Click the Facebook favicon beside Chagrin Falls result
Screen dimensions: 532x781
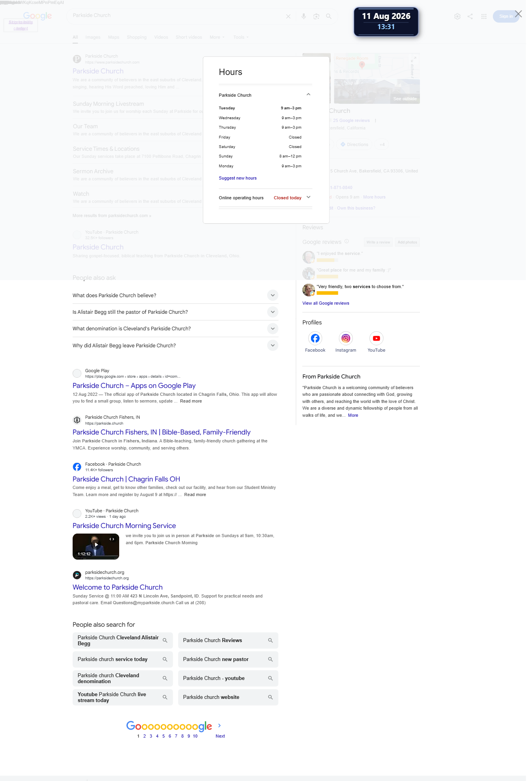[77, 467]
